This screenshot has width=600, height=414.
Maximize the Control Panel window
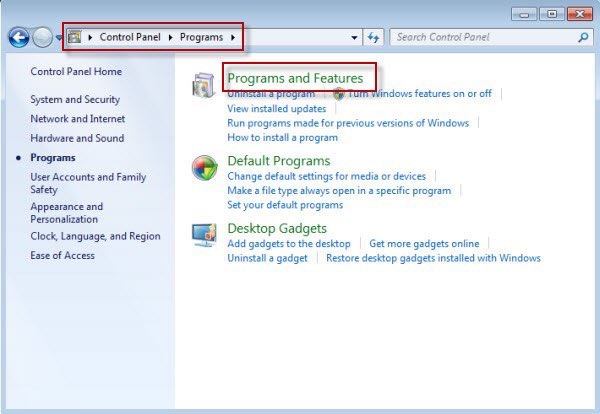click(552, 14)
